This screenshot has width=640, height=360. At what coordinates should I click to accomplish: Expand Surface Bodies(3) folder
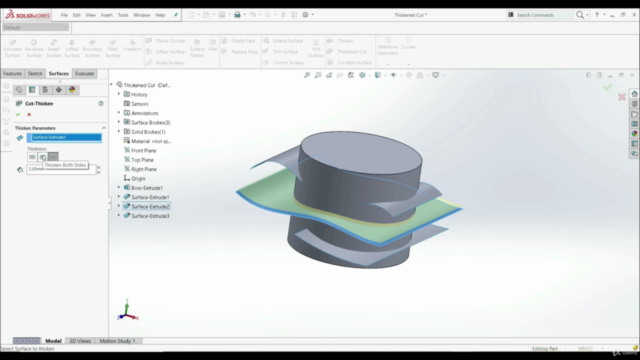point(119,122)
